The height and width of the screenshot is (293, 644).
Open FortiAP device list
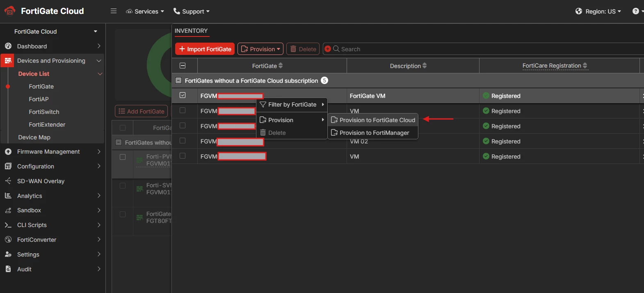point(39,99)
